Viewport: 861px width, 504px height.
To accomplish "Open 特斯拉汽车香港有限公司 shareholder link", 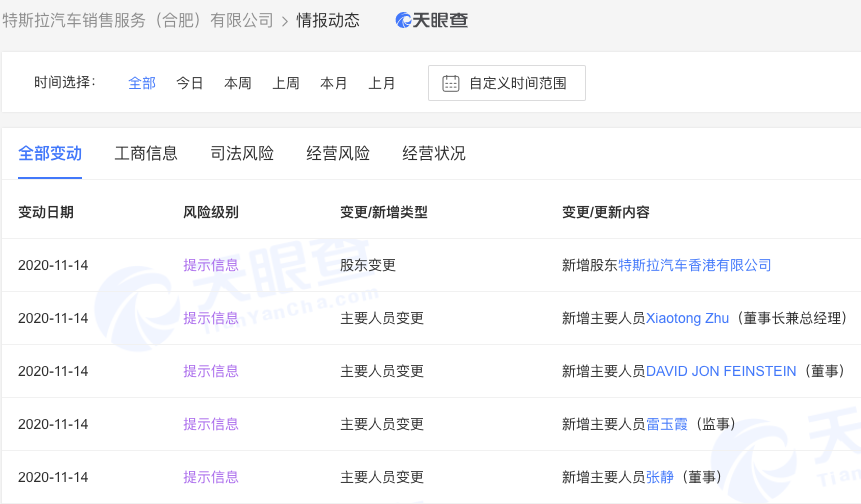I will click(x=695, y=265).
